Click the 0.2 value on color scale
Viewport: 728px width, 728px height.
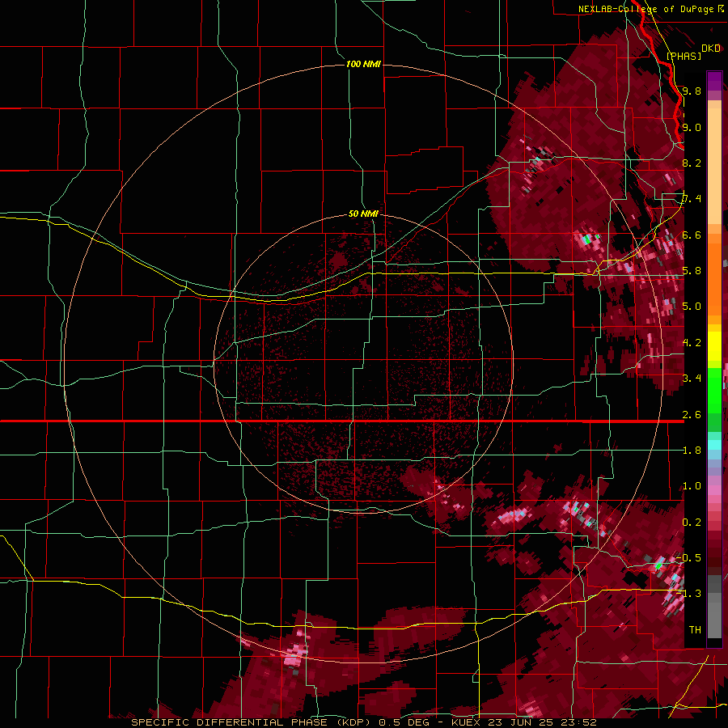click(x=692, y=523)
